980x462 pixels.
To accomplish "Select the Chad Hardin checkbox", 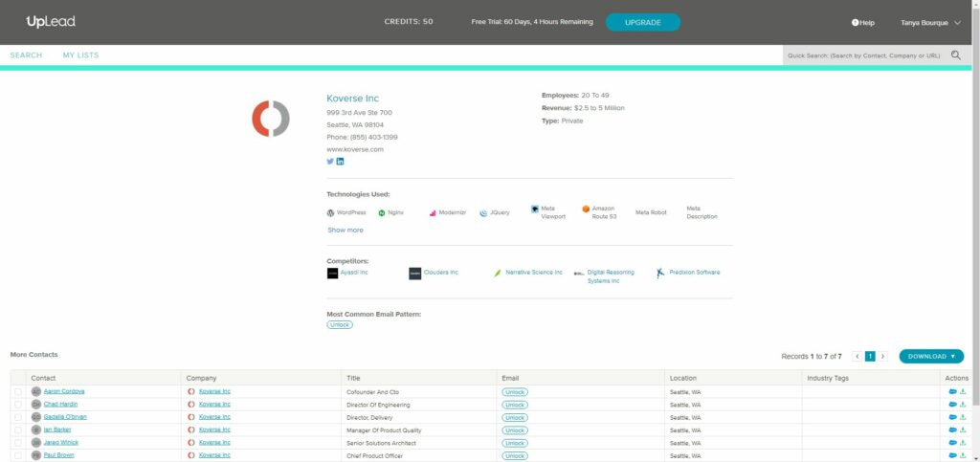I will point(18,405).
